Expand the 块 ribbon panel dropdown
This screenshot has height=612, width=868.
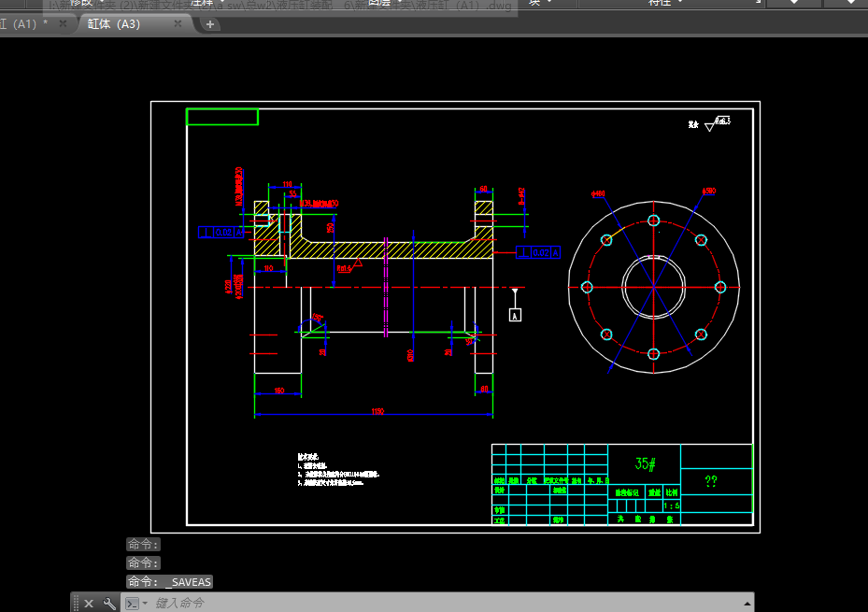tap(549, 3)
